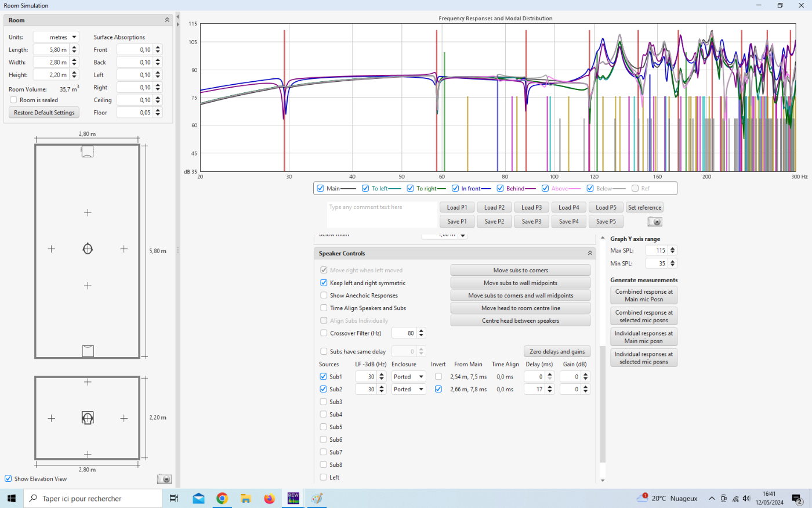This screenshot has height=508, width=812.
Task: Select the speaker icon in room plan
Action: click(x=88, y=152)
